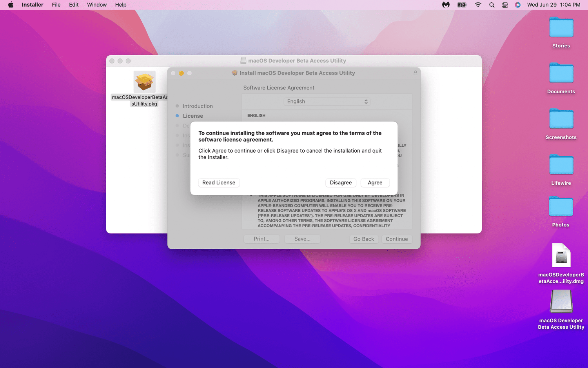Viewport: 588px width, 368px height.
Task: Minimize the installer window with yellow button
Action: (x=181, y=73)
